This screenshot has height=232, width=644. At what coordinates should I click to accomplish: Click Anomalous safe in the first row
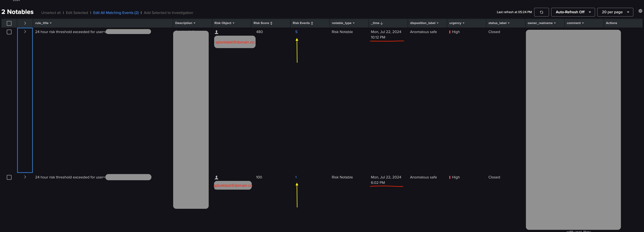click(423, 32)
